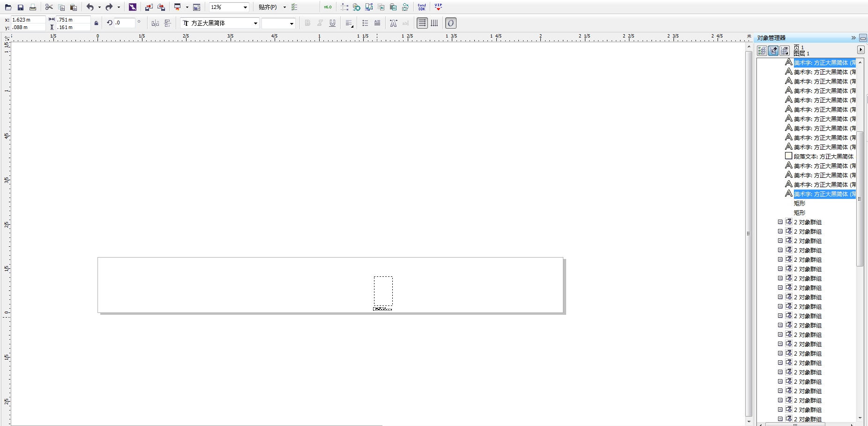Open the application launcher dropdown arrow
This screenshot has width=868, height=426.
[187, 7]
